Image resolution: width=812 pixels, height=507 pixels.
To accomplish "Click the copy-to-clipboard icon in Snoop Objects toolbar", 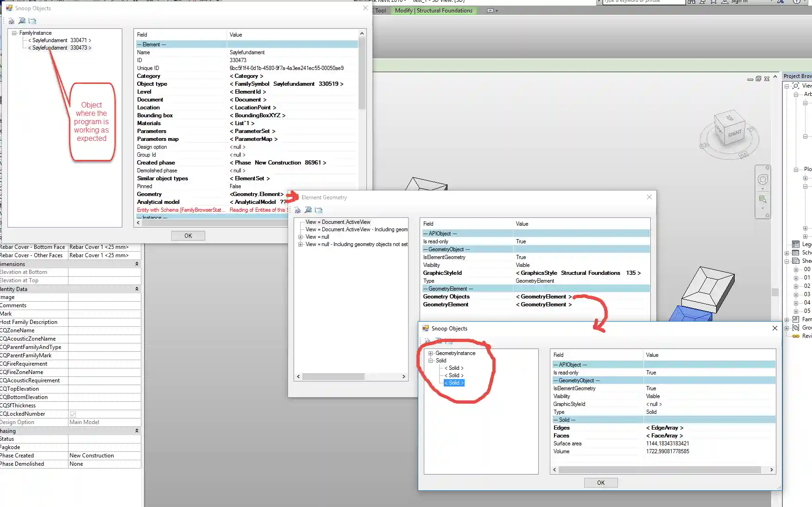I will [x=32, y=21].
